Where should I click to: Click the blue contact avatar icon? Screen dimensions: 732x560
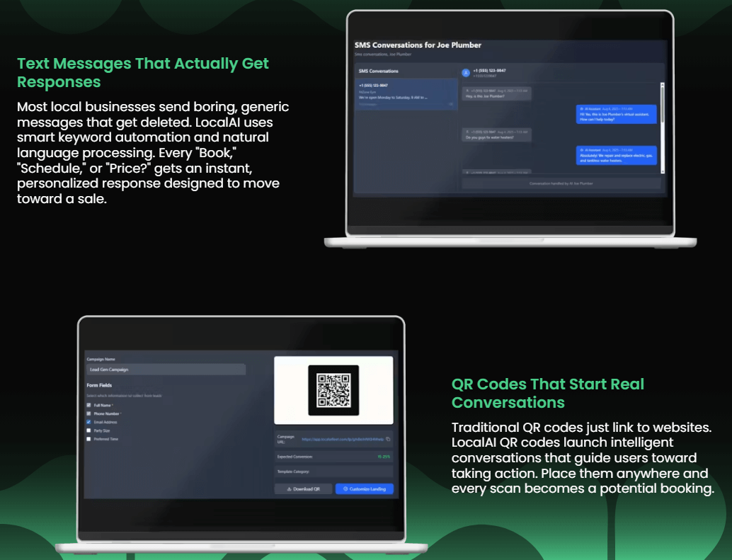click(x=465, y=73)
